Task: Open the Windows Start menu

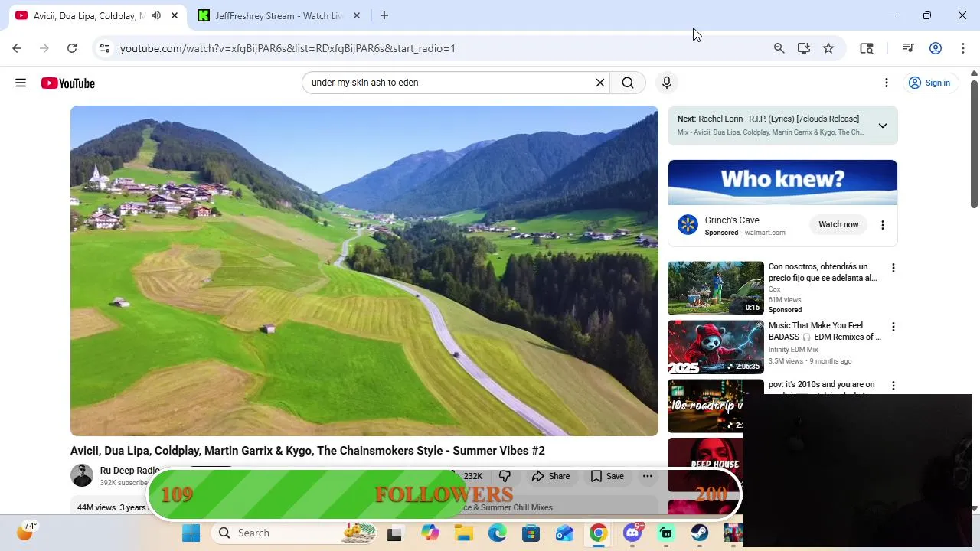Action: click(191, 533)
